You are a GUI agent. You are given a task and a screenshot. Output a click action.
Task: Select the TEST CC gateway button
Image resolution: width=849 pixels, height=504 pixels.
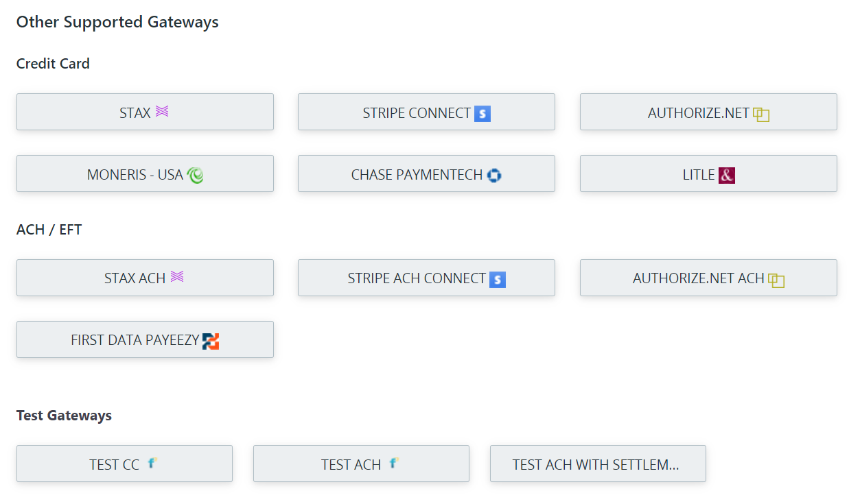coord(124,464)
